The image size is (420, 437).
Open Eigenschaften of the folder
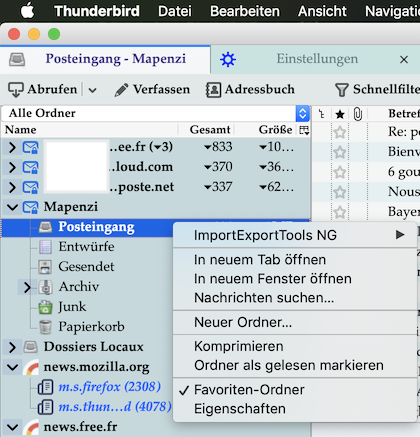click(x=295, y=409)
